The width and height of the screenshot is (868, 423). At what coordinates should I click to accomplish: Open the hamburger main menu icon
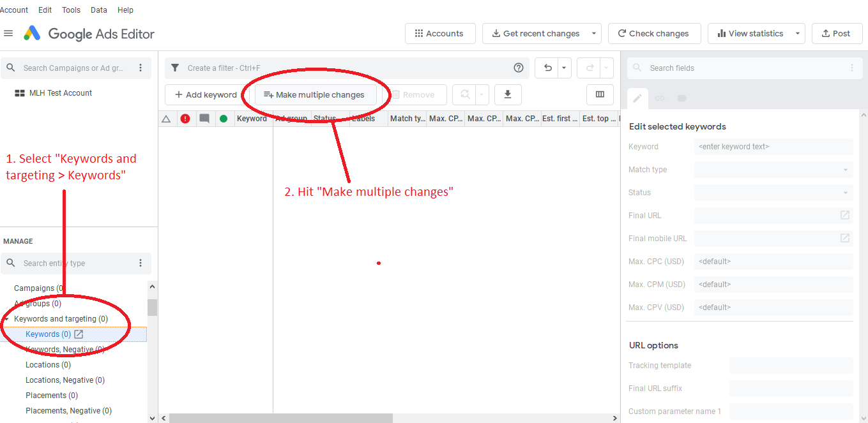coord(8,33)
